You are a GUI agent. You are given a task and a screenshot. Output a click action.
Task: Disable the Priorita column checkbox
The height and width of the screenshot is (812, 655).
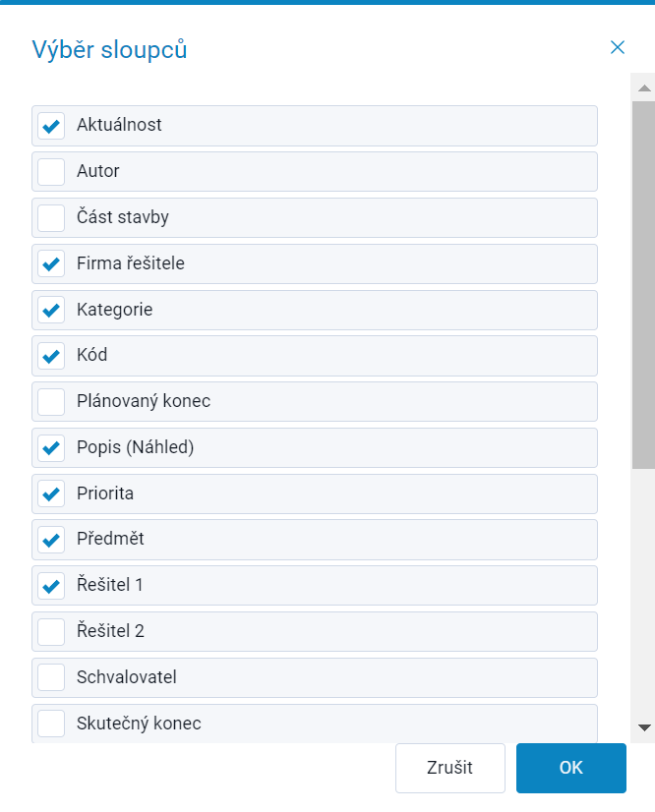click(x=51, y=494)
